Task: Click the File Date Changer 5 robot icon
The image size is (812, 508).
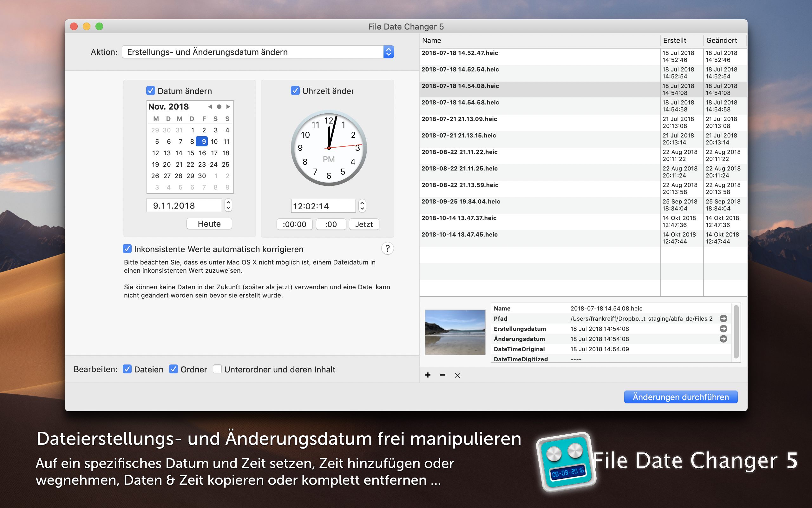Action: point(566,462)
